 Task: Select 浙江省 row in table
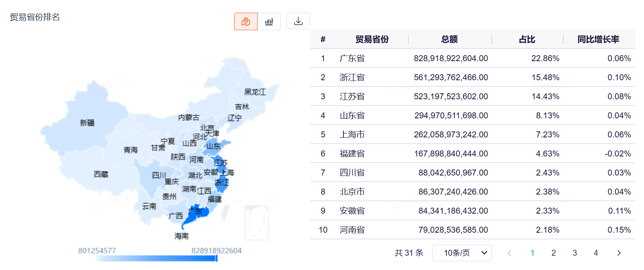(472, 77)
